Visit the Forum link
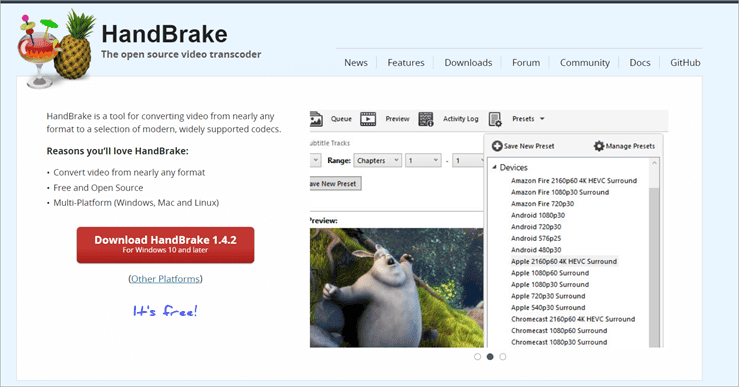The height and width of the screenshot is (387, 739). pos(526,63)
